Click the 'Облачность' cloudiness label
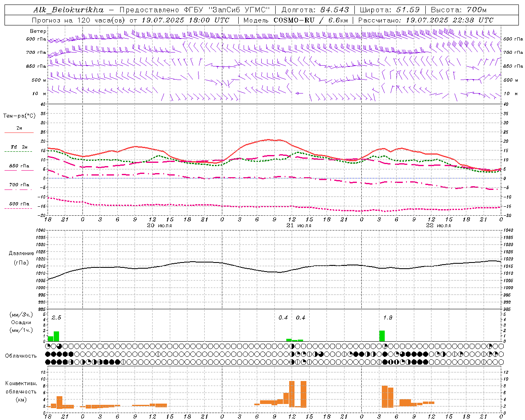Viewport: 525px width, 420px height. (x=21, y=356)
